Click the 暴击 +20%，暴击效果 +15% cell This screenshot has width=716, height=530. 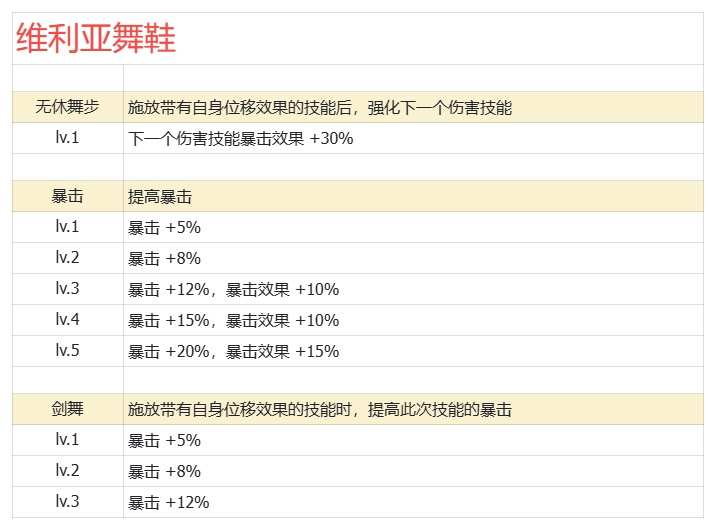click(x=413, y=352)
